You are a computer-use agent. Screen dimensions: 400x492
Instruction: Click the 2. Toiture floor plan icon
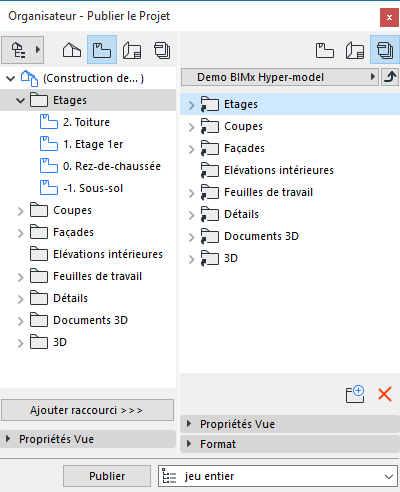[49, 122]
